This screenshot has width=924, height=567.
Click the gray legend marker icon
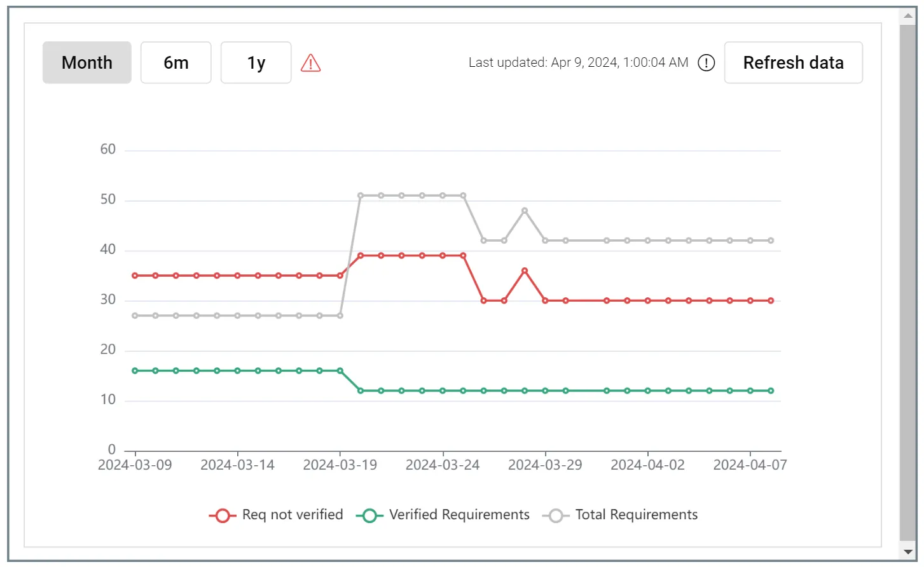click(x=556, y=515)
